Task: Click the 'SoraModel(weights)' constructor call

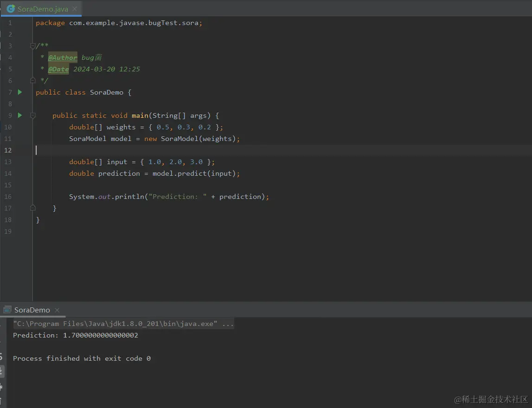Action: 198,139
